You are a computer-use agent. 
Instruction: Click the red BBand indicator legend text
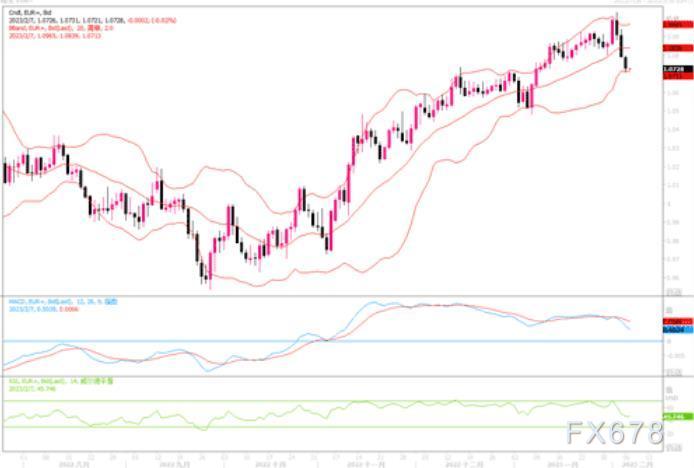tap(61, 28)
